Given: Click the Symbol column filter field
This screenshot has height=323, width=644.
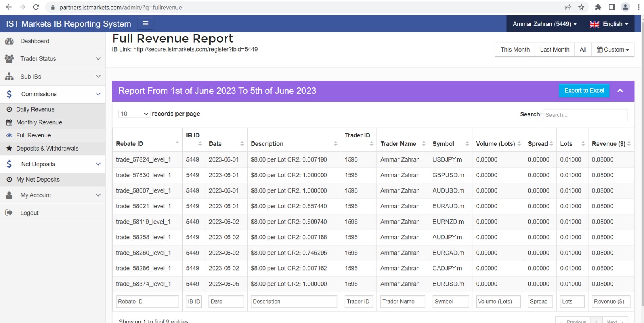Looking at the screenshot, I should (450, 301).
